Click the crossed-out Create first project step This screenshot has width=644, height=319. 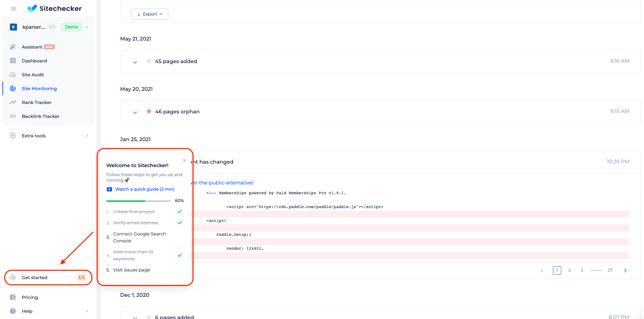(x=134, y=212)
